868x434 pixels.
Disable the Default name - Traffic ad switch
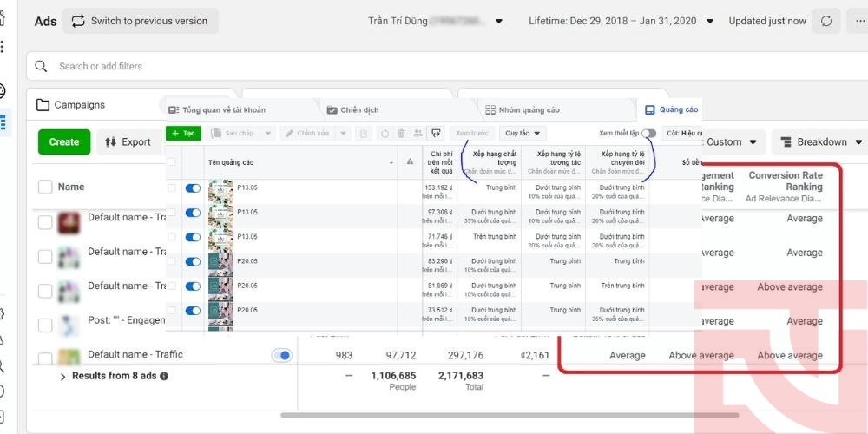[282, 355]
